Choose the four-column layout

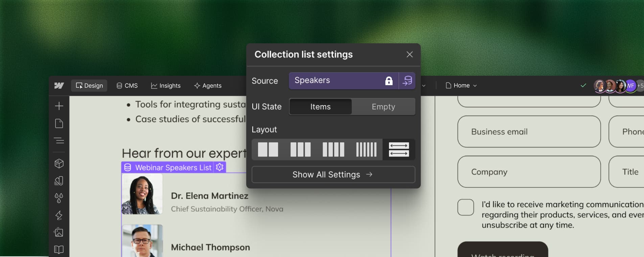click(x=333, y=149)
